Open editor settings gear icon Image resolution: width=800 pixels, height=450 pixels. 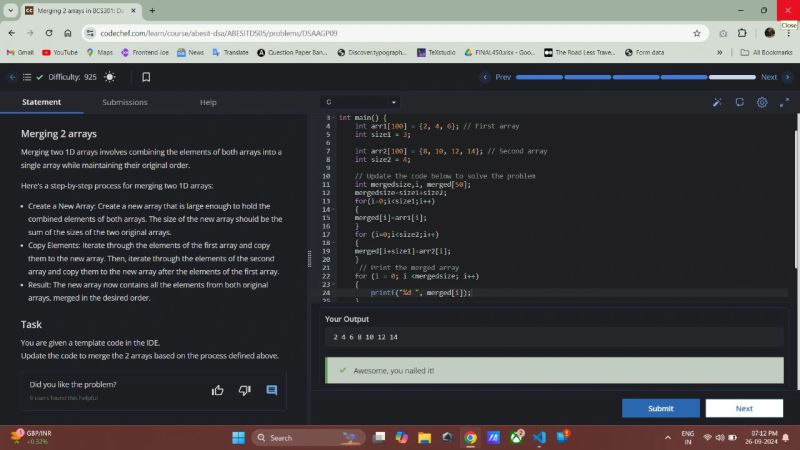[x=762, y=103]
